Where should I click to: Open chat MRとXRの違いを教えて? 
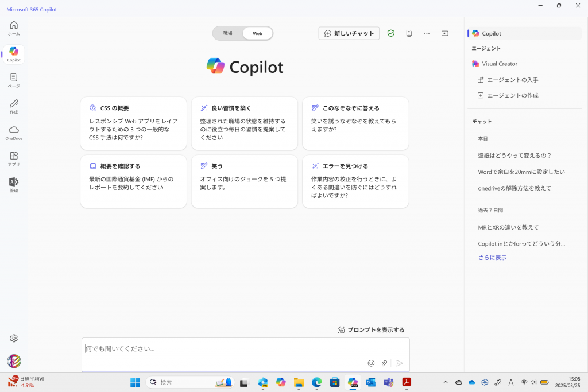(508, 227)
